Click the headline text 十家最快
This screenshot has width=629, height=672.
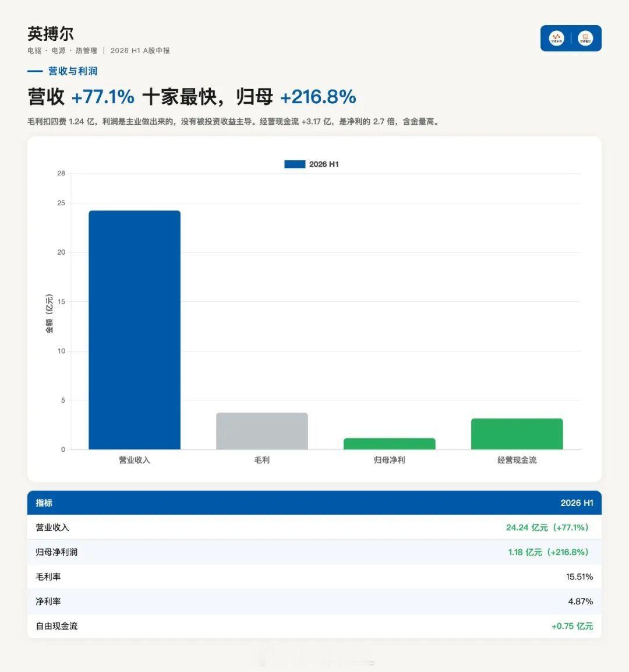click(x=179, y=97)
